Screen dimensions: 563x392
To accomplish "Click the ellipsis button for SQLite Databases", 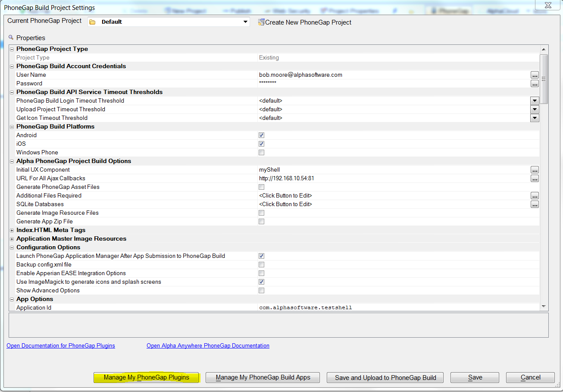I will (x=535, y=204).
